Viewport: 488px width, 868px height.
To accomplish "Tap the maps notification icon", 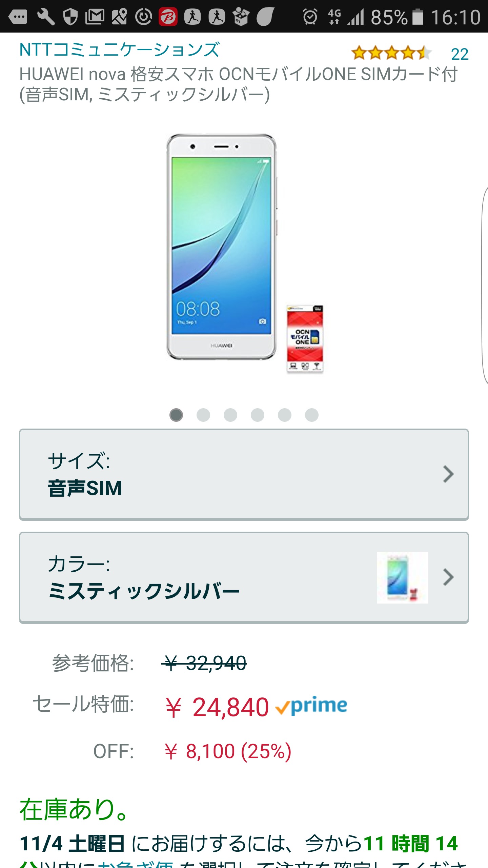I will coord(119,17).
